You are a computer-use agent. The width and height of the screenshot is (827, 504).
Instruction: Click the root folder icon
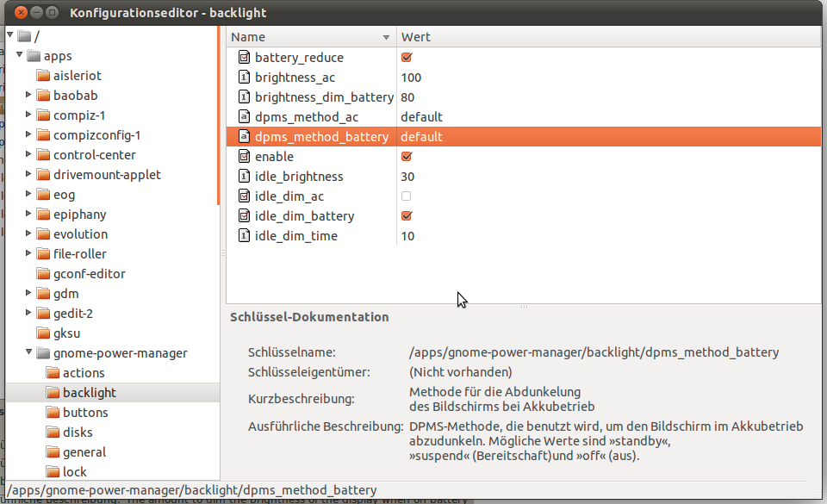coord(24,36)
